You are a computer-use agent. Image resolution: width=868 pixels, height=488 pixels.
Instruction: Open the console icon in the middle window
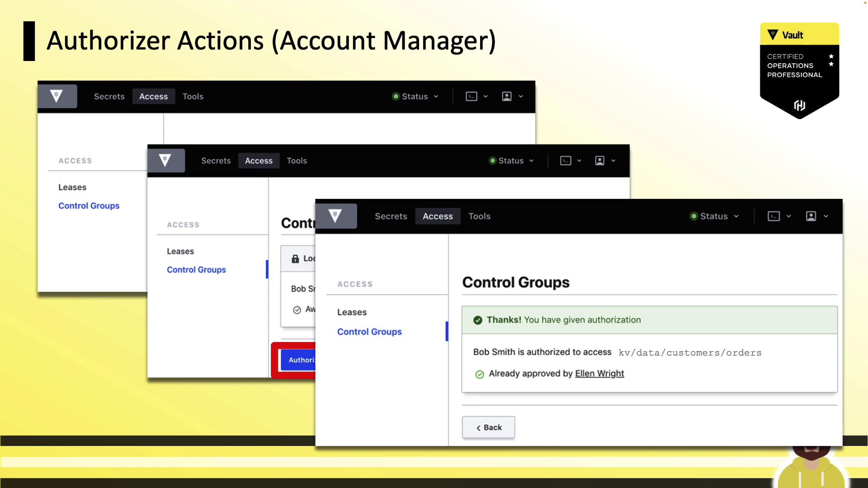(566, 161)
